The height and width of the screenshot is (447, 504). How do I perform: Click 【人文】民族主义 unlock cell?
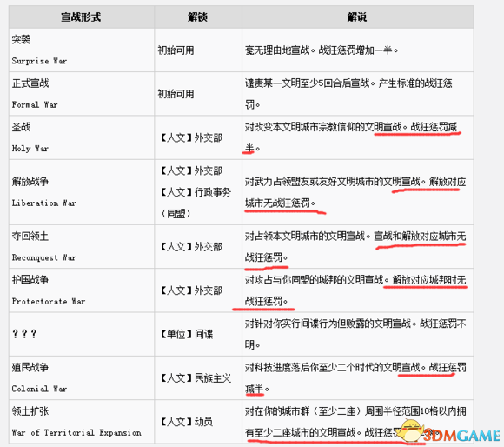(x=196, y=377)
